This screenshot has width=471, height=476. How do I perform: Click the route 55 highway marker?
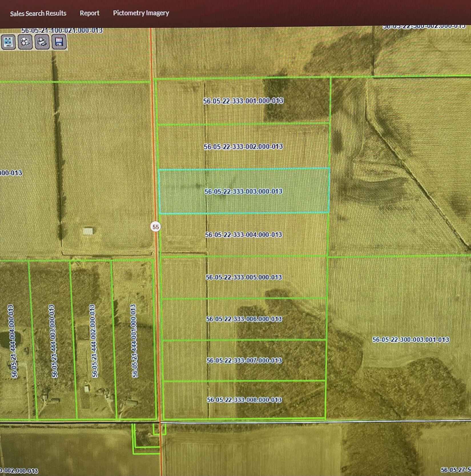(x=156, y=227)
